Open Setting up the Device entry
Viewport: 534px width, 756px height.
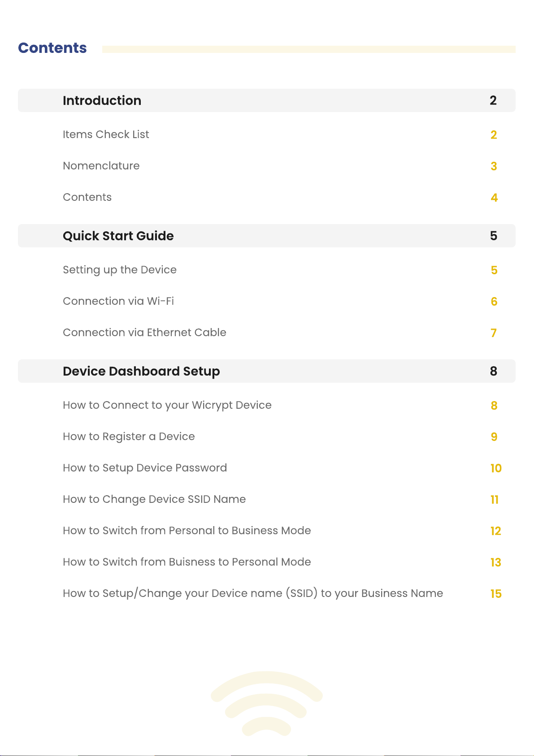coord(120,270)
